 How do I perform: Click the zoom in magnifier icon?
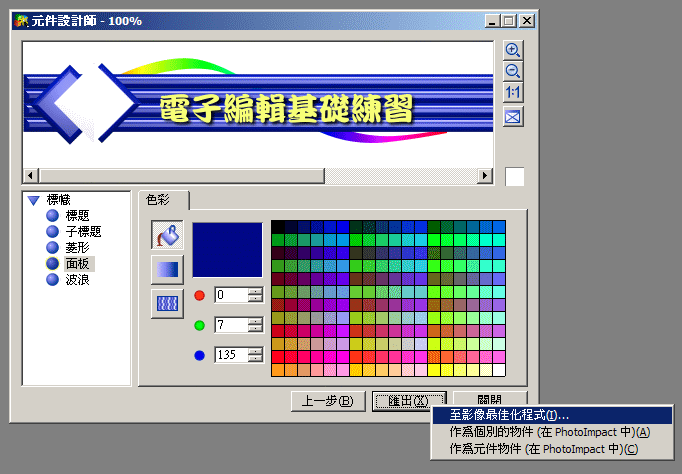513,50
